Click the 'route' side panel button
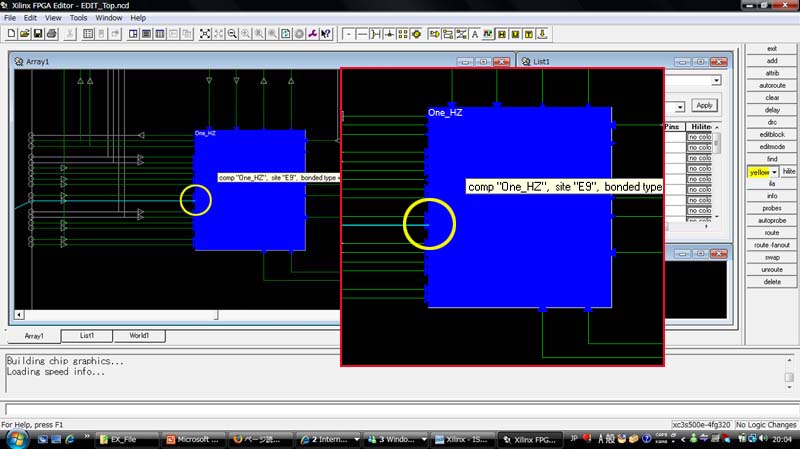 pos(771,233)
